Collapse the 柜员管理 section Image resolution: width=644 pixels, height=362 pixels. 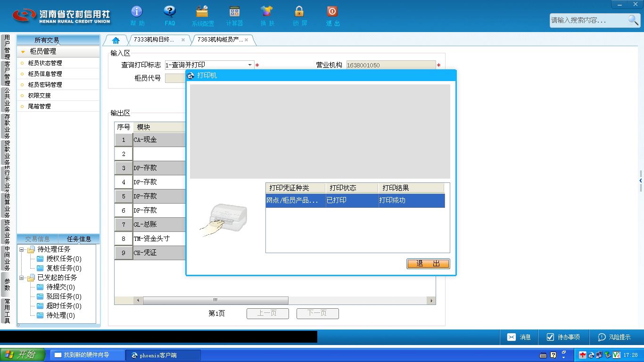pos(23,52)
